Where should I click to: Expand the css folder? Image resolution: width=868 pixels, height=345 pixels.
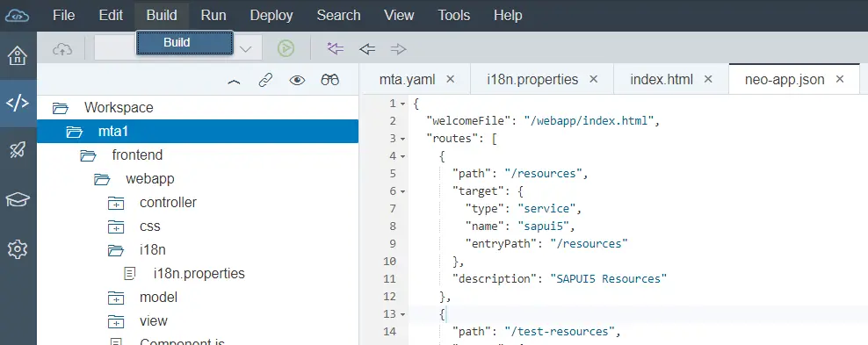tap(116, 226)
